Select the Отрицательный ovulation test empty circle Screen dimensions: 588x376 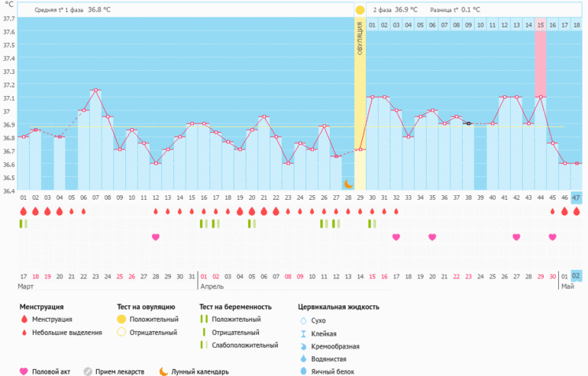121,333
